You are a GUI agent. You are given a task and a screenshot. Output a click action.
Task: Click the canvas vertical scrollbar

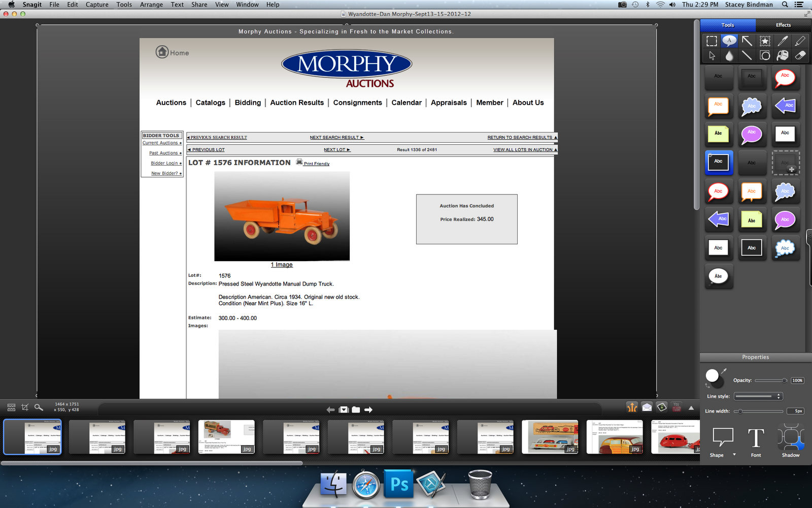coord(696,115)
